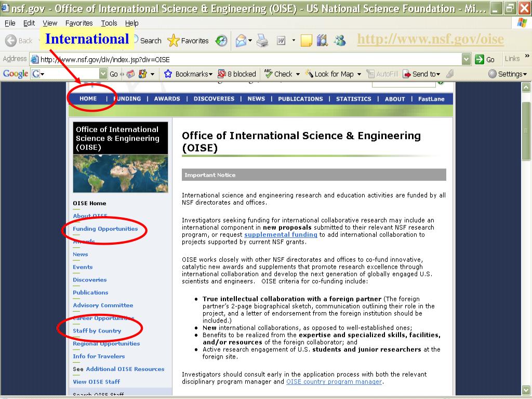Screen dimensions: 532x399
Task: Open the Search pane in toolbar
Action: tap(148, 41)
